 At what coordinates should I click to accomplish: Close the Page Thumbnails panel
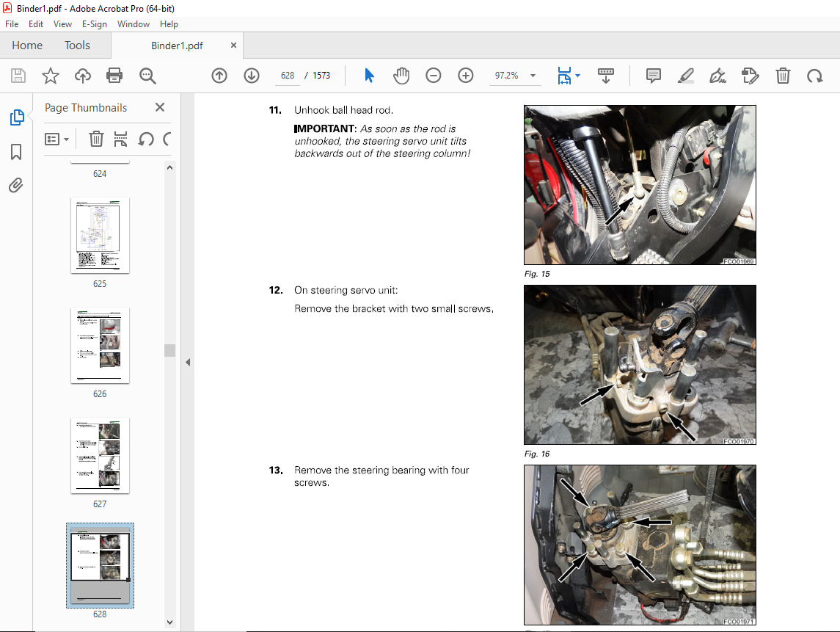[x=160, y=107]
